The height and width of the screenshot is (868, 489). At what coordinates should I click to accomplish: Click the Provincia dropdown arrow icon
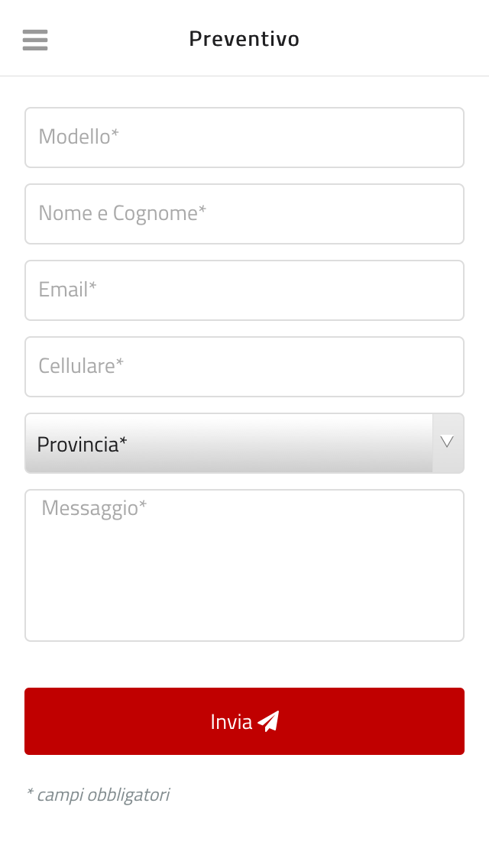pyautogui.click(x=447, y=442)
